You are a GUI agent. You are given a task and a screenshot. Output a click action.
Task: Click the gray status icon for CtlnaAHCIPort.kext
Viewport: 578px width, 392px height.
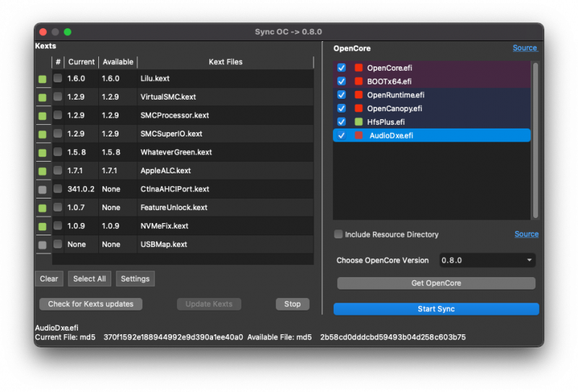[x=43, y=190]
